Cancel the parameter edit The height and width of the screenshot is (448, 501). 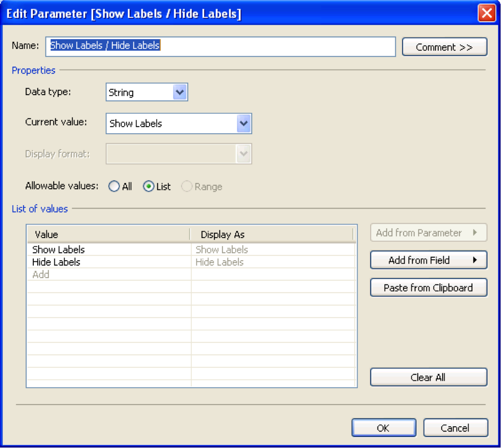(x=455, y=428)
